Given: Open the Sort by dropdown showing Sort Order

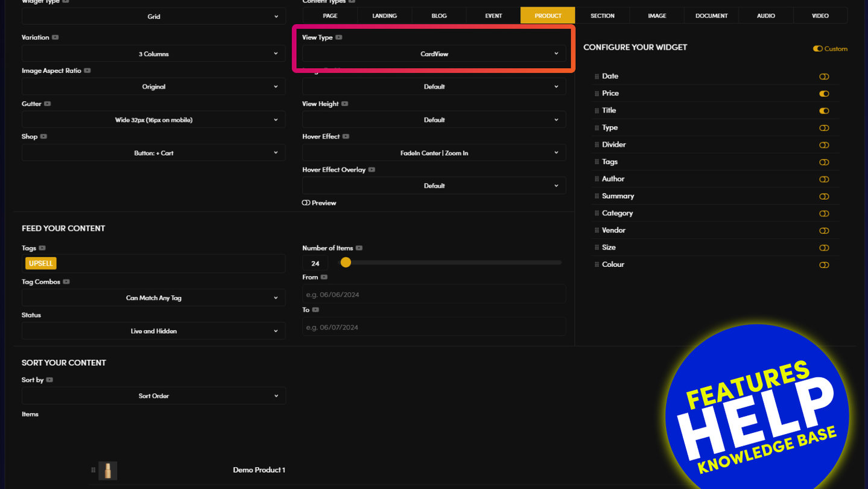Looking at the screenshot, I should coord(154,396).
